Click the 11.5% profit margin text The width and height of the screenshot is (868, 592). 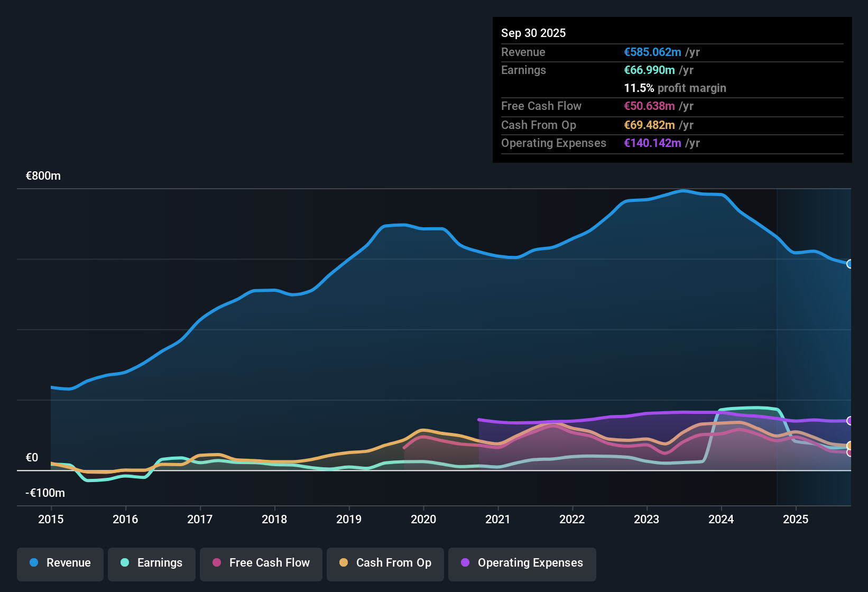pyautogui.click(x=675, y=88)
